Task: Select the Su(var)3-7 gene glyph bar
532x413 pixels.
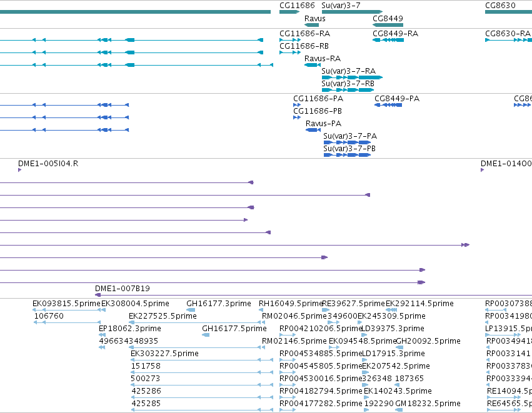Action: 352,12
